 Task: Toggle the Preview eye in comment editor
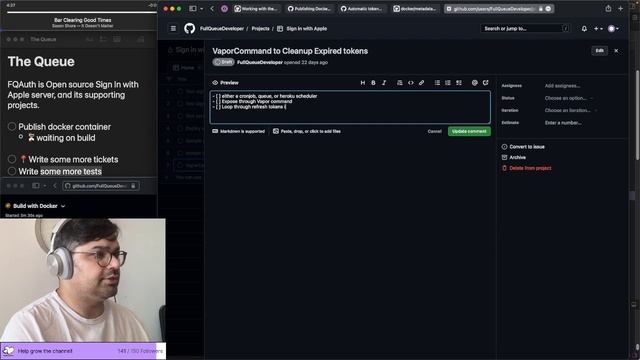[x=225, y=82]
